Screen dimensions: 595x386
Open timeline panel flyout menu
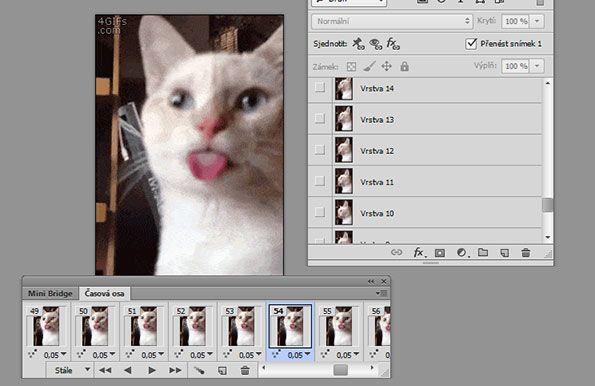pyautogui.click(x=381, y=293)
